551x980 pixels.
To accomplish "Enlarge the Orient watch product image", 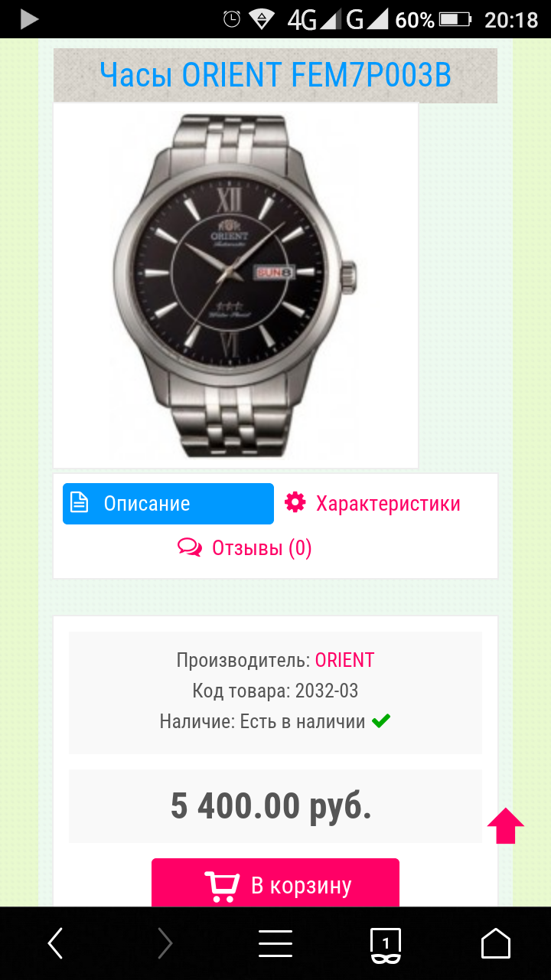I will [236, 285].
